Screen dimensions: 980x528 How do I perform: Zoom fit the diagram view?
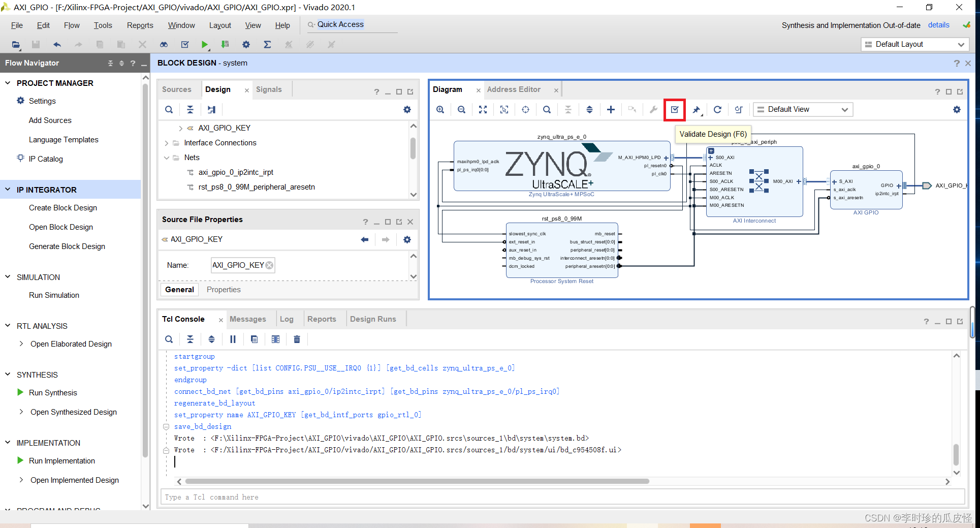tap(483, 109)
